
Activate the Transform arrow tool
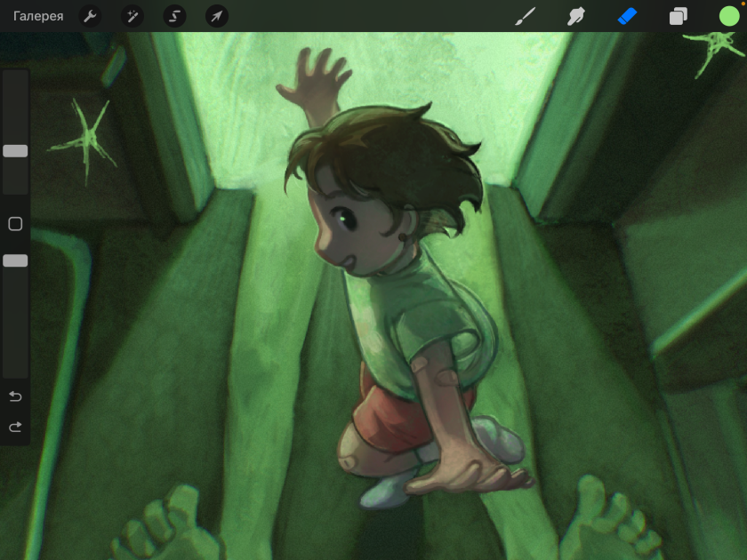(x=217, y=16)
